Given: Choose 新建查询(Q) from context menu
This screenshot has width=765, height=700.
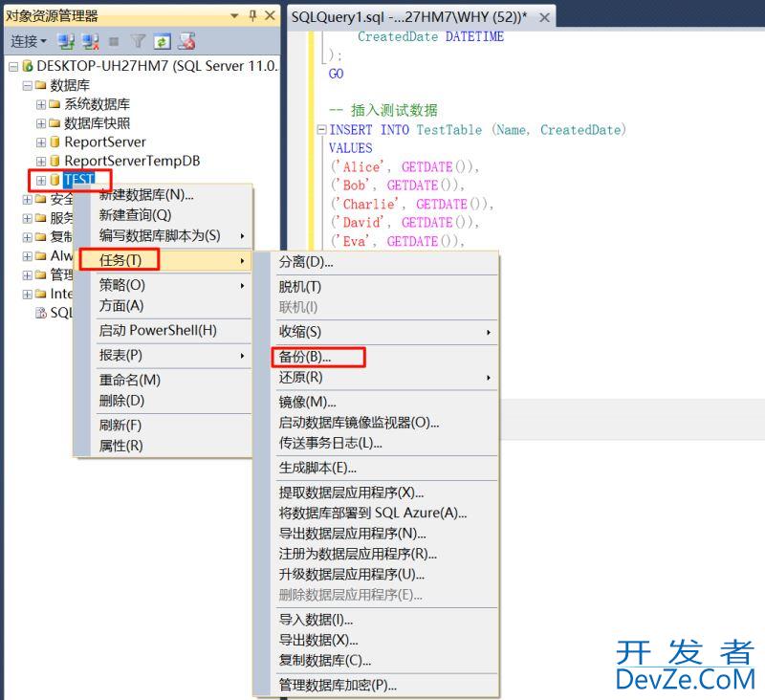Looking at the screenshot, I should click(x=163, y=215).
